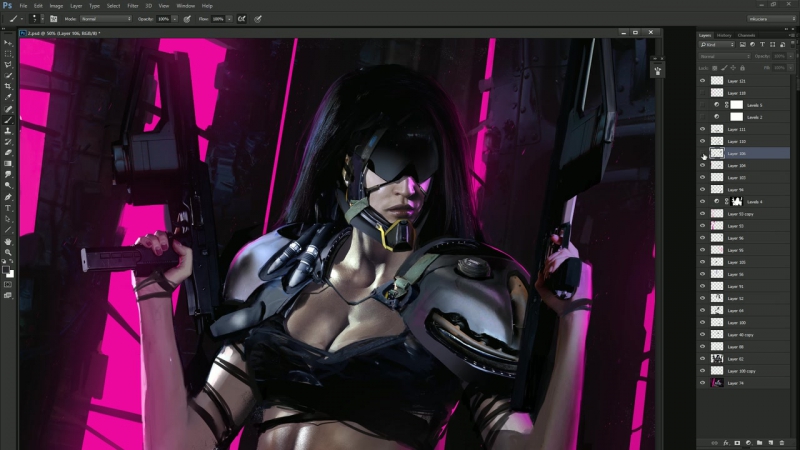Hide Layer 110 with its eye icon
Screen dimensions: 800x450
pyautogui.click(x=703, y=141)
